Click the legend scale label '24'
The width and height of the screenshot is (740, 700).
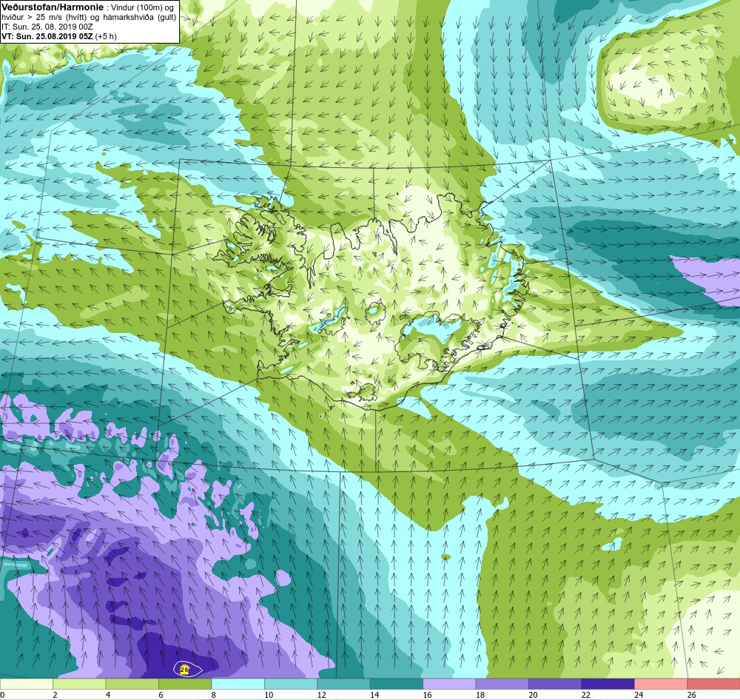coord(639,695)
